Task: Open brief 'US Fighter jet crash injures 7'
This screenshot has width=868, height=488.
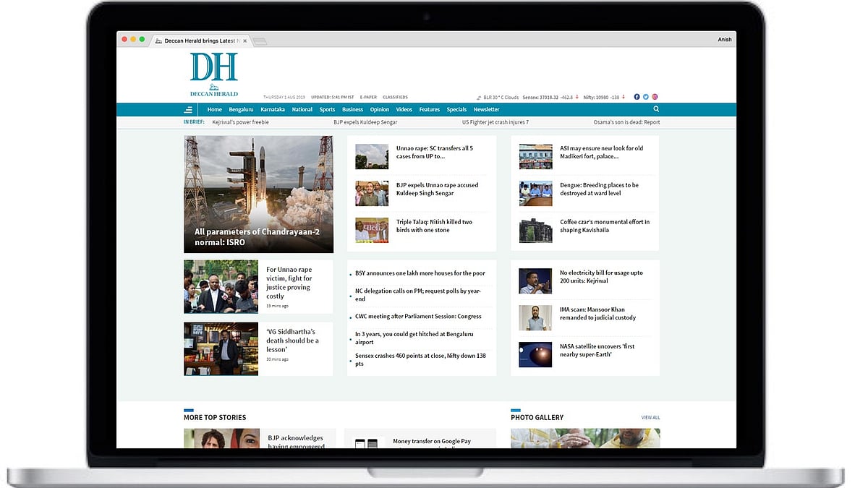Action: [495, 122]
